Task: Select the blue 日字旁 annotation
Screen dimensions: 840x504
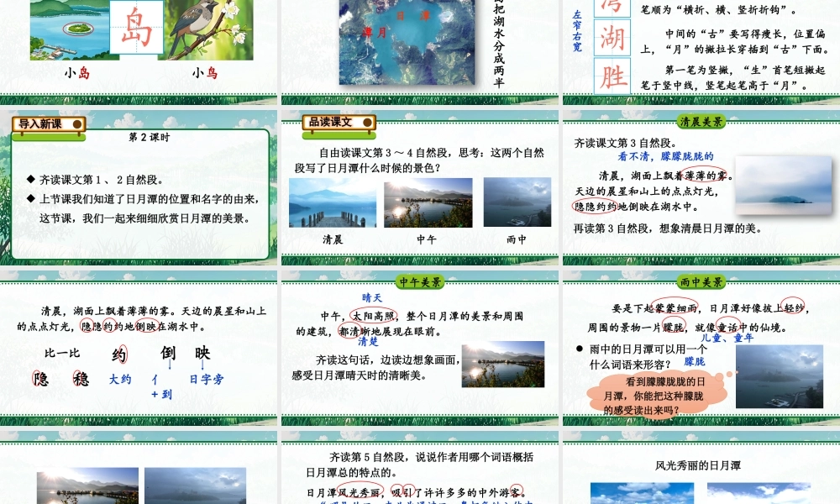Action: 207,379
